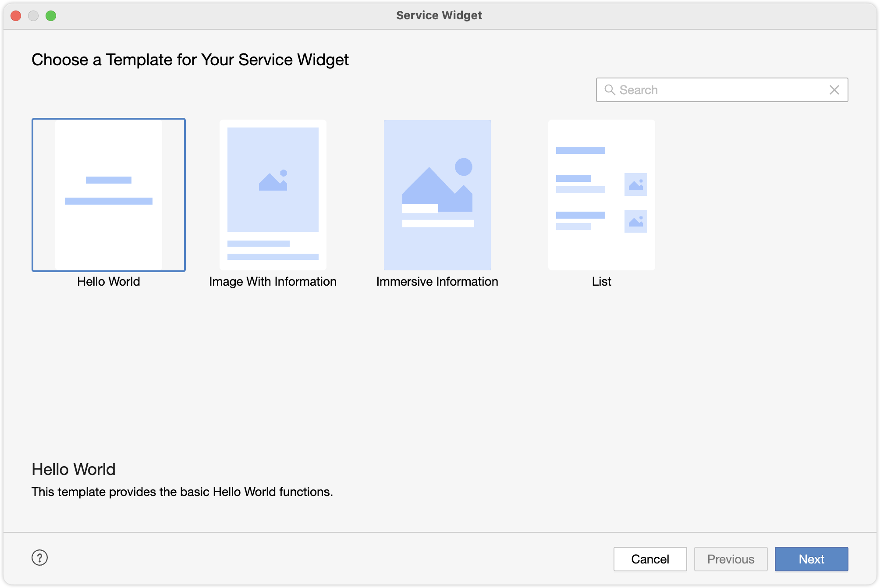Click the 'Image With Information' text label
This screenshot has width=880, height=588.
coord(273,281)
